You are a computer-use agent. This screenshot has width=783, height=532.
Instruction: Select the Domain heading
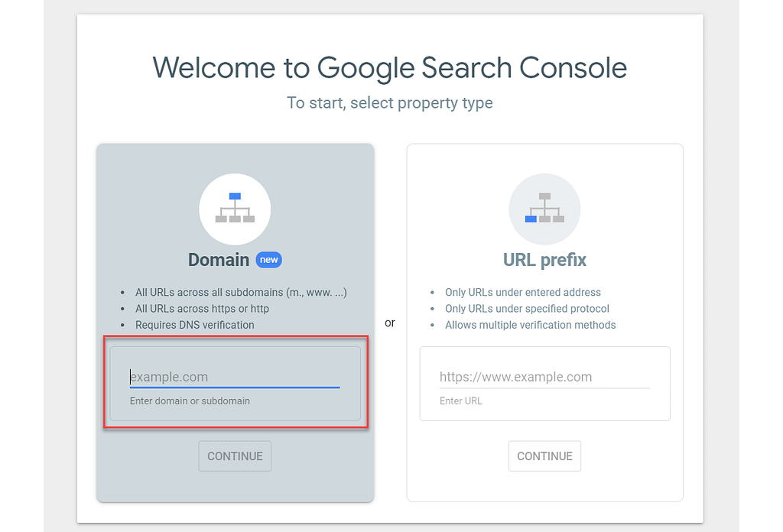point(218,260)
